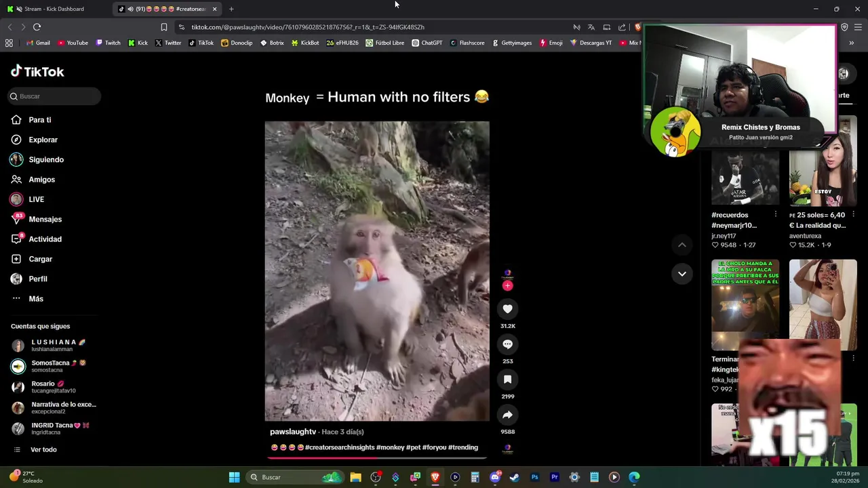Close the TikTok browser tab
The image size is (868, 488).
214,9
